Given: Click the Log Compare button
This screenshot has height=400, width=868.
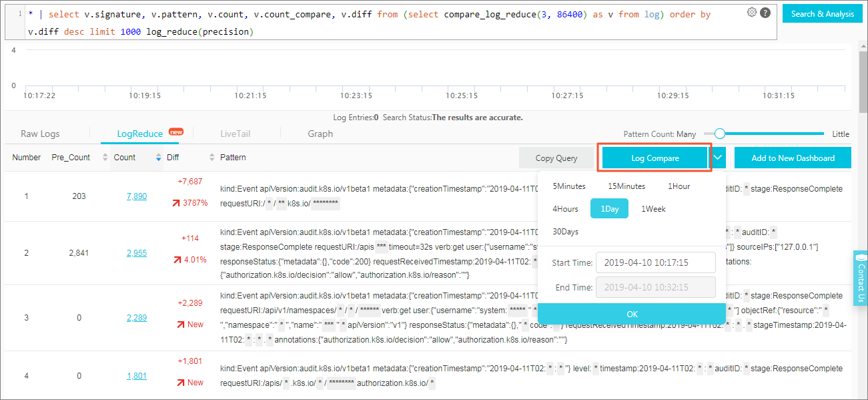Looking at the screenshot, I should click(655, 158).
